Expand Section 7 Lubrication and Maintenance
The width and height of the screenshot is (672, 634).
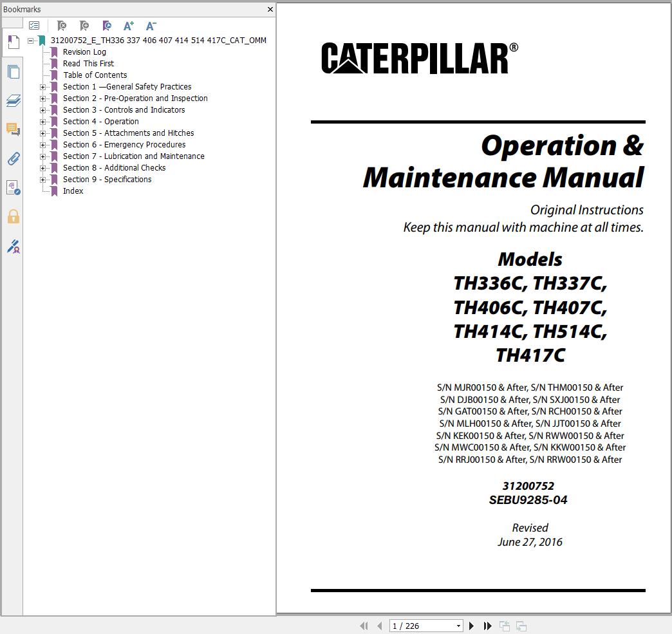pyautogui.click(x=42, y=156)
